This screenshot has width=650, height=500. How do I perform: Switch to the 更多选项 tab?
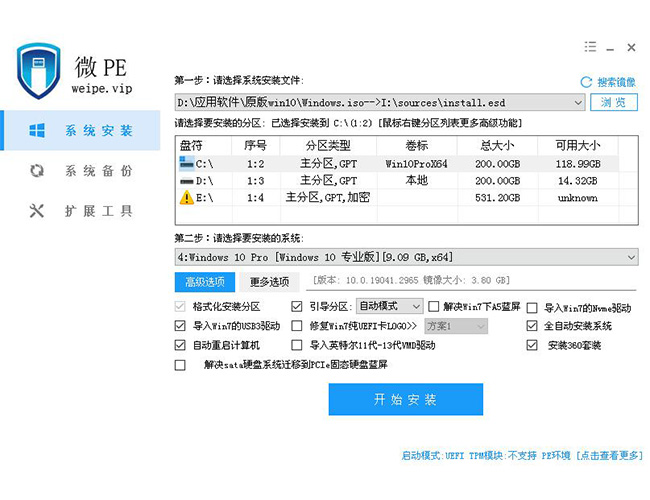270,282
